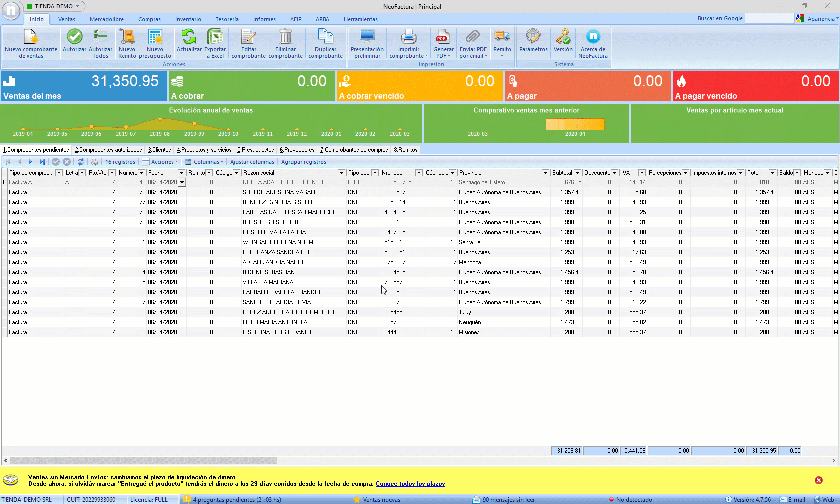Open the Razón social column filter dropdown
Image resolution: width=840 pixels, height=504 pixels.
pos(341,173)
